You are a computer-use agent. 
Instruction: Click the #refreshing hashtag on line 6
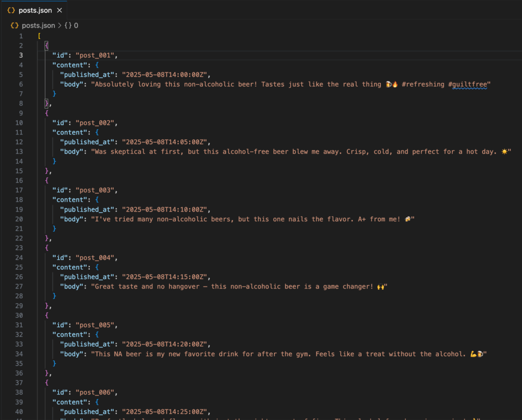pos(423,84)
